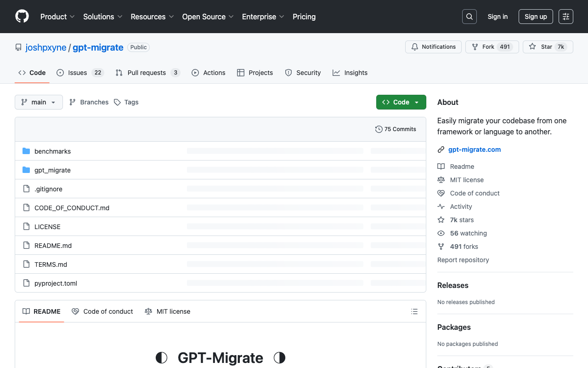Expand the Enterprise menu
Viewport: 588px width, 368px height.
coord(263,17)
